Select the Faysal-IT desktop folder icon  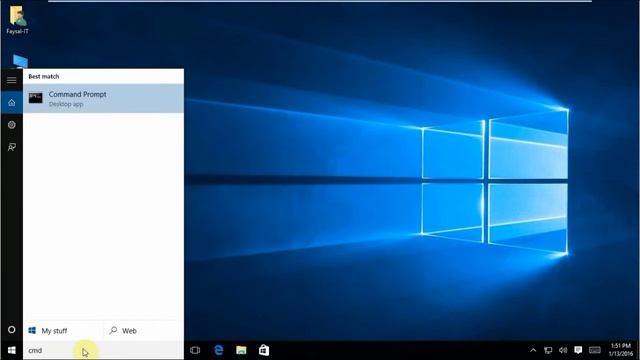pos(17,19)
